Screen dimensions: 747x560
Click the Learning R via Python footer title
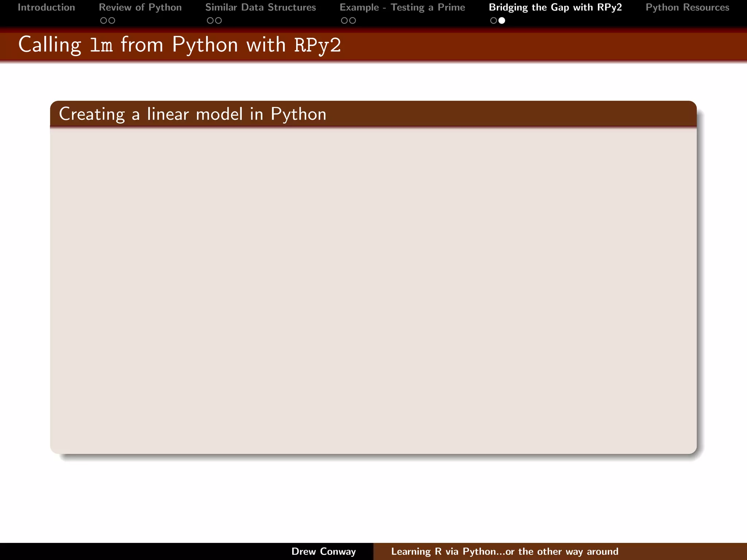click(504, 551)
